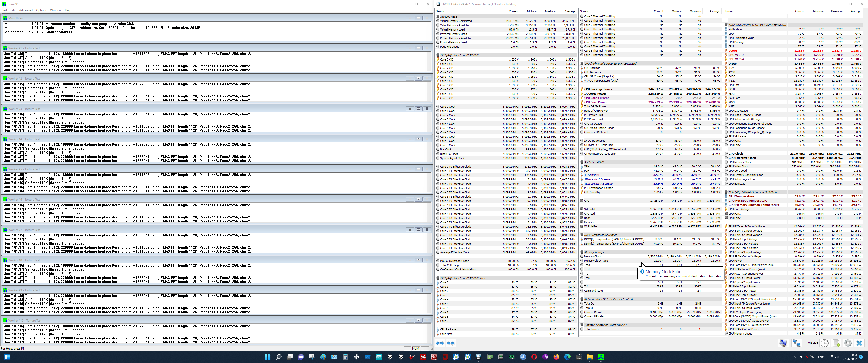Click the reset clock icon in HWiNFO toolbar

pos(825,343)
